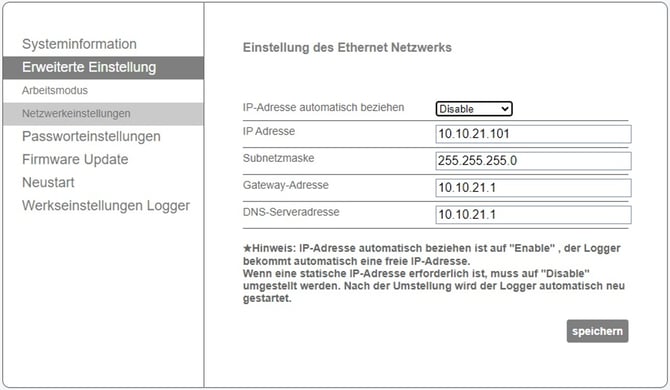This screenshot has height=390, width=670.
Task: Save settings with the speichern button
Action: 597,331
